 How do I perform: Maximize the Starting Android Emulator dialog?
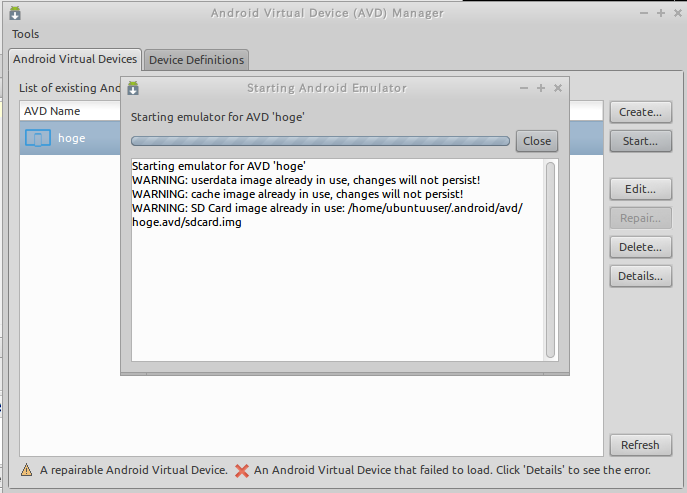[541, 88]
